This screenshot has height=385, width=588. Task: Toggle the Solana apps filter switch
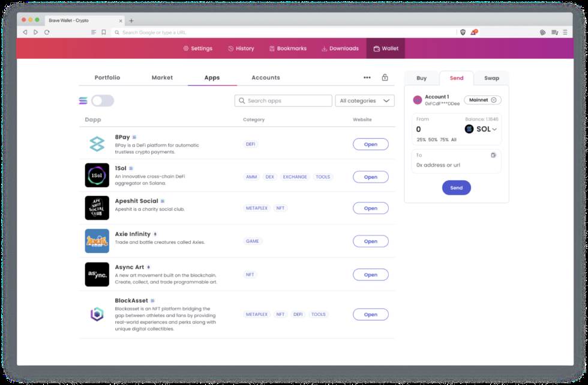tap(102, 100)
